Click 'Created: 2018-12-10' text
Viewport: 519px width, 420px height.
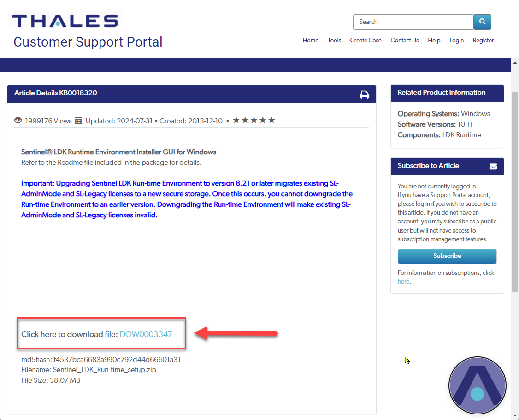(x=191, y=121)
